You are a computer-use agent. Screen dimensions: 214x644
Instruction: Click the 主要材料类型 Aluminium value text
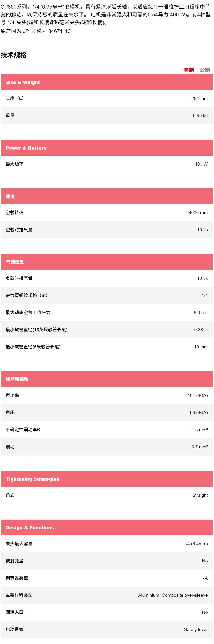[x=173, y=595]
